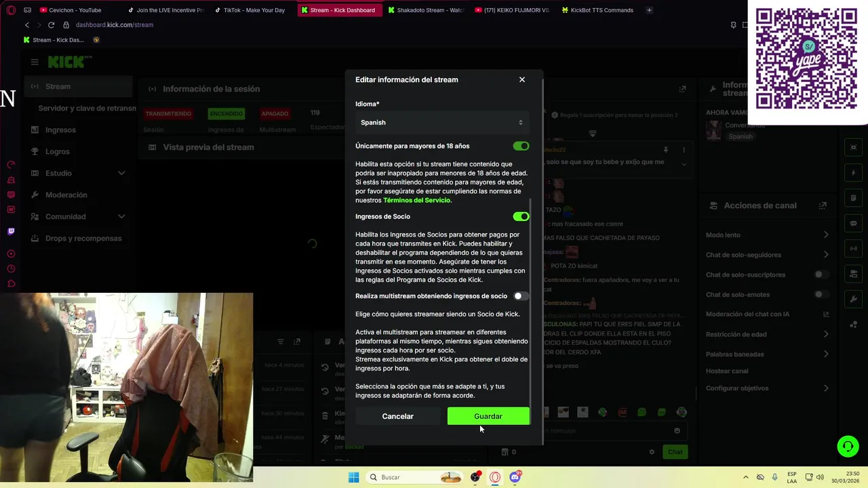Click the Windows Start button
The image size is (868, 488).
[353, 477]
